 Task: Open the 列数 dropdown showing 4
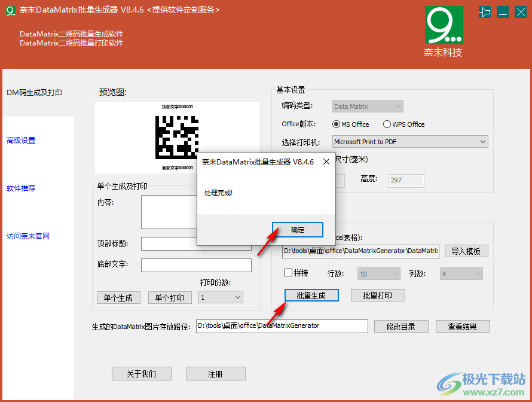(461, 273)
